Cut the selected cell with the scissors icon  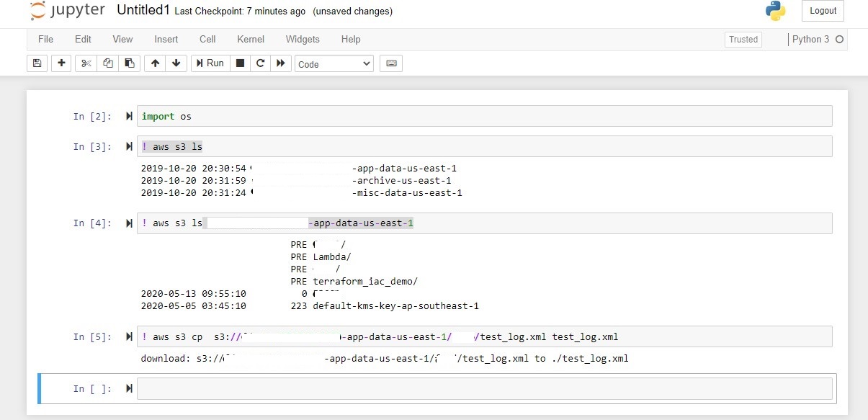coord(85,63)
